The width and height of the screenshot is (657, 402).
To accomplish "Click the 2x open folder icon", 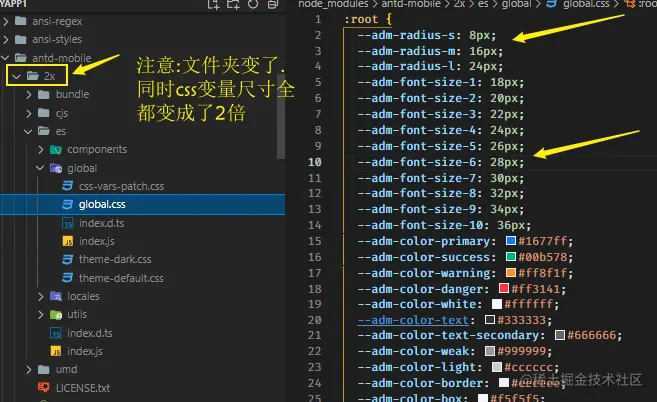I will [x=33, y=76].
